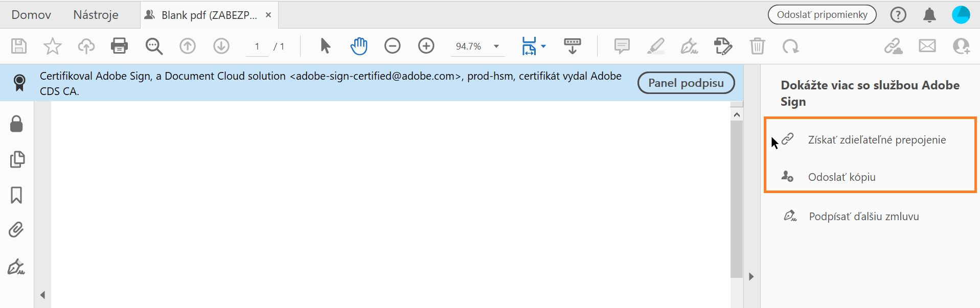The image size is (980, 308).
Task: Expand the fit page options dropdown arrow
Action: [543, 46]
